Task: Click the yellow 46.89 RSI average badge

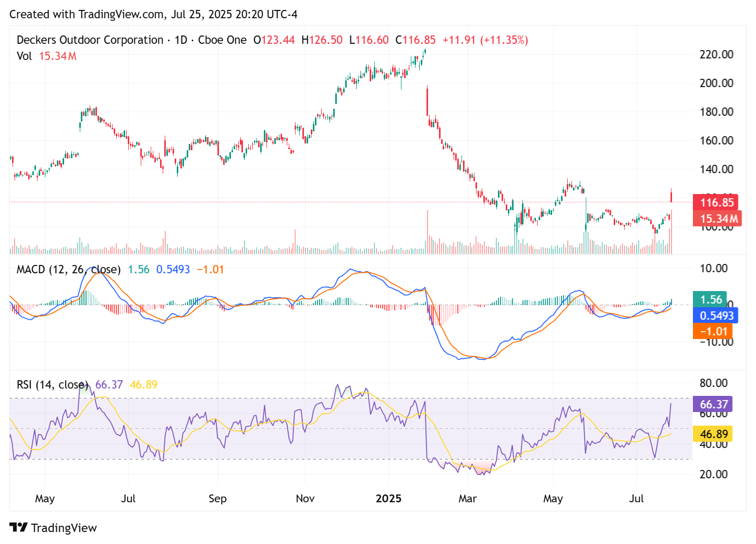Action: [x=714, y=433]
